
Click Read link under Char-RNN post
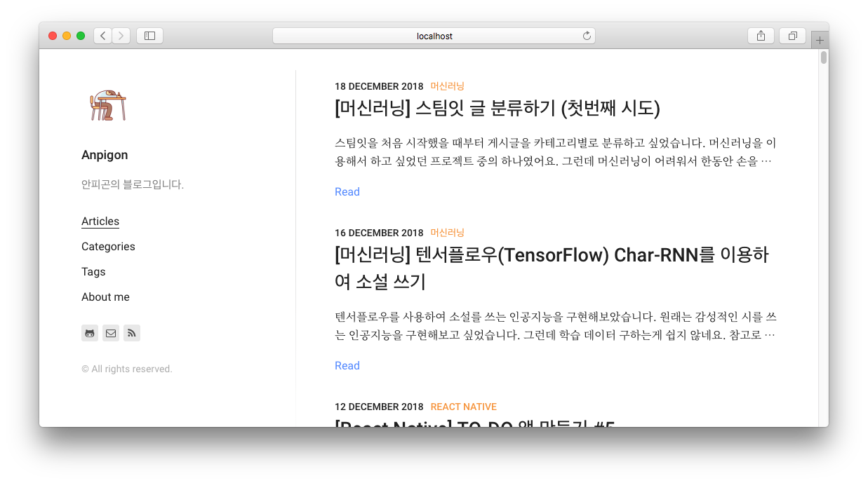pyautogui.click(x=347, y=366)
